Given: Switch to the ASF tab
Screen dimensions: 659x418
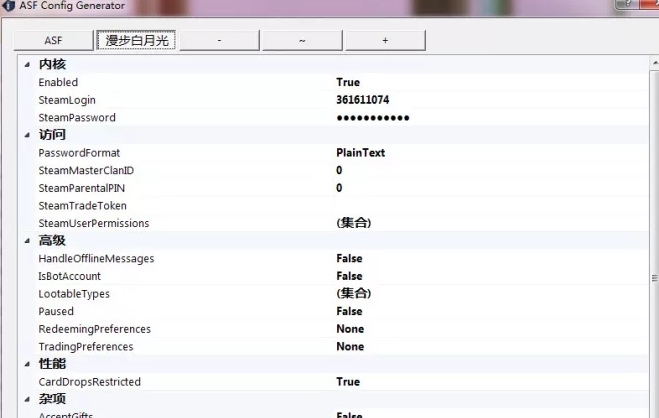Looking at the screenshot, I should tap(53, 40).
